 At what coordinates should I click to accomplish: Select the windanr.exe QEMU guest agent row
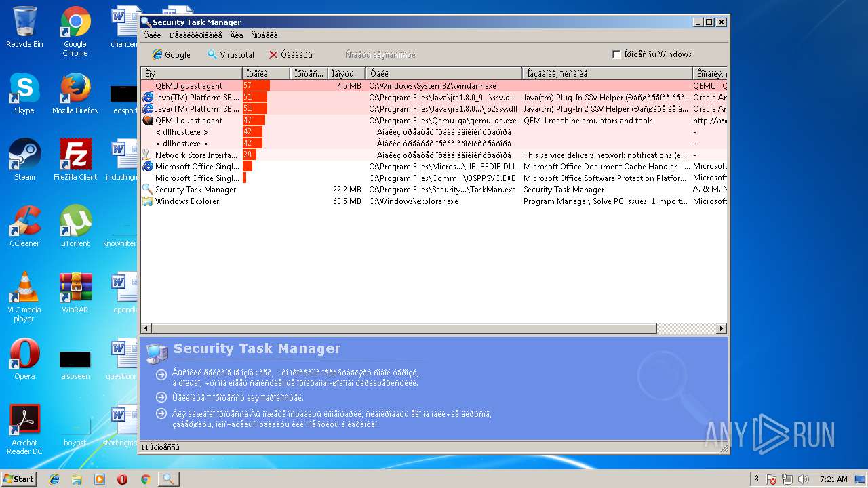[x=434, y=86]
